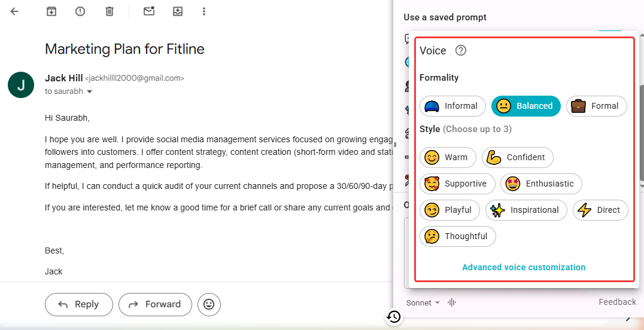Archive this email
Viewport: 644px width, 330px height.
tap(51, 11)
